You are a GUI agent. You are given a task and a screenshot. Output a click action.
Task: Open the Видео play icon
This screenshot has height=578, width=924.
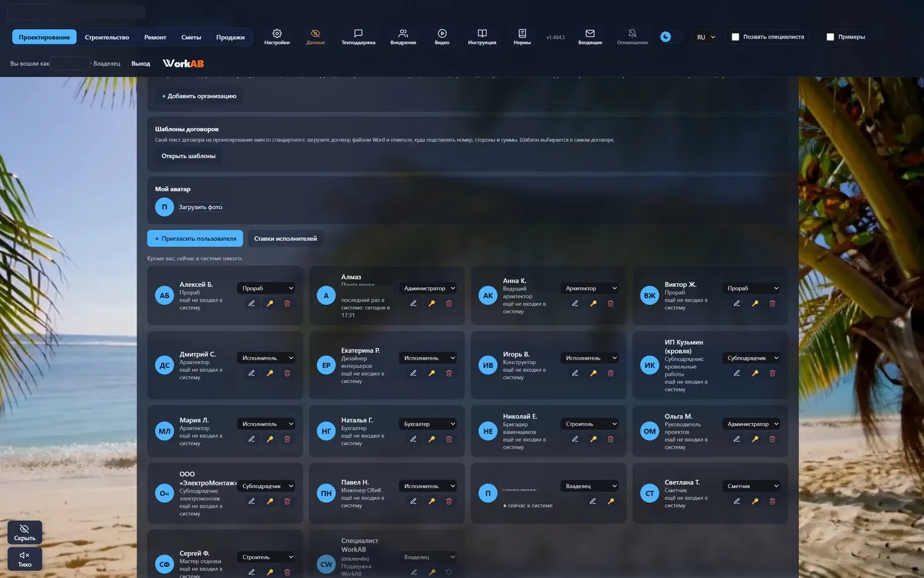pos(442,37)
